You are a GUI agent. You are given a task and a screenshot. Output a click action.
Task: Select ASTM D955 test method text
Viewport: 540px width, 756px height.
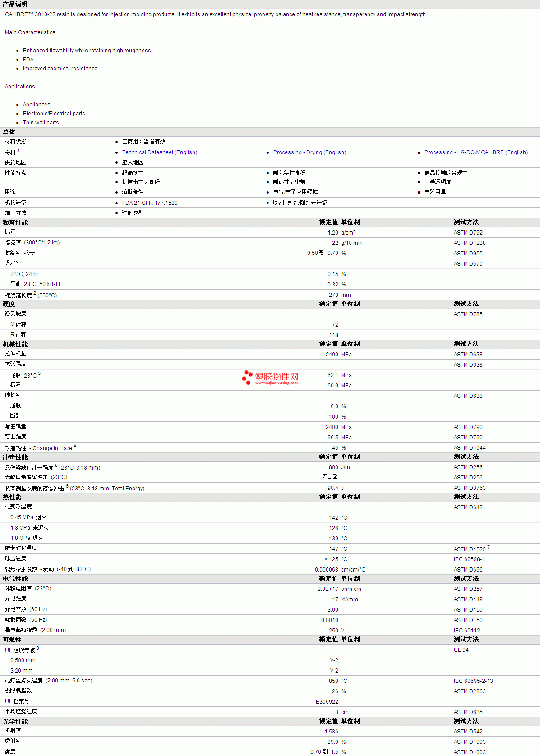pos(468,254)
